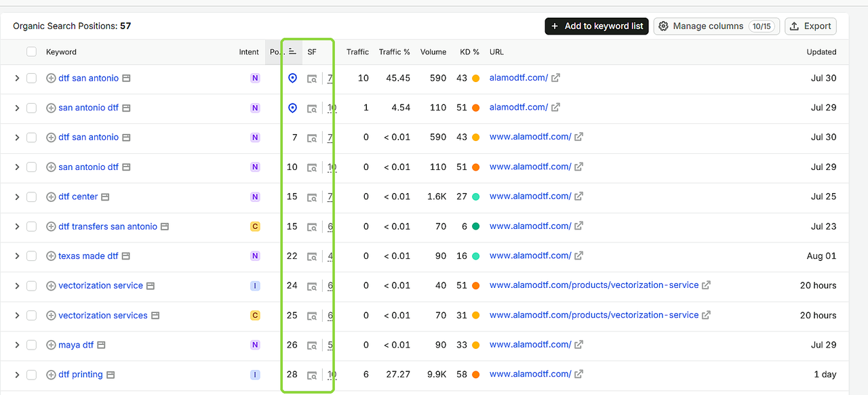Open the 'dtf printing' keyword link

pyautogui.click(x=81, y=375)
